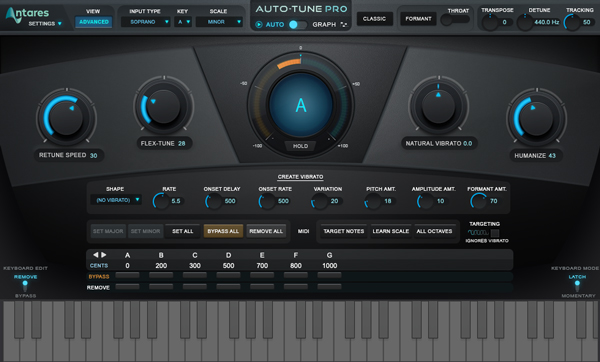Flip the Keyboard Mode Latch/Momentary switch
The image size is (600, 362).
point(577,285)
